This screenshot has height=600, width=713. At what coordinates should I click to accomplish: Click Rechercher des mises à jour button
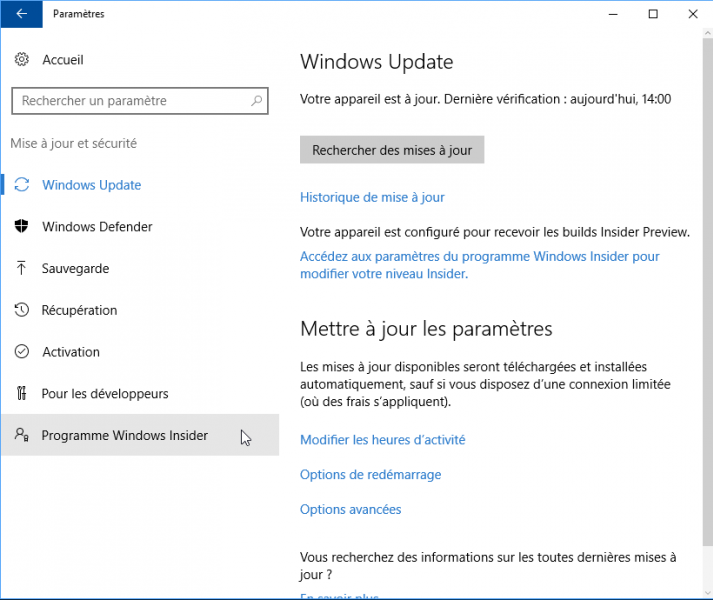coord(392,150)
